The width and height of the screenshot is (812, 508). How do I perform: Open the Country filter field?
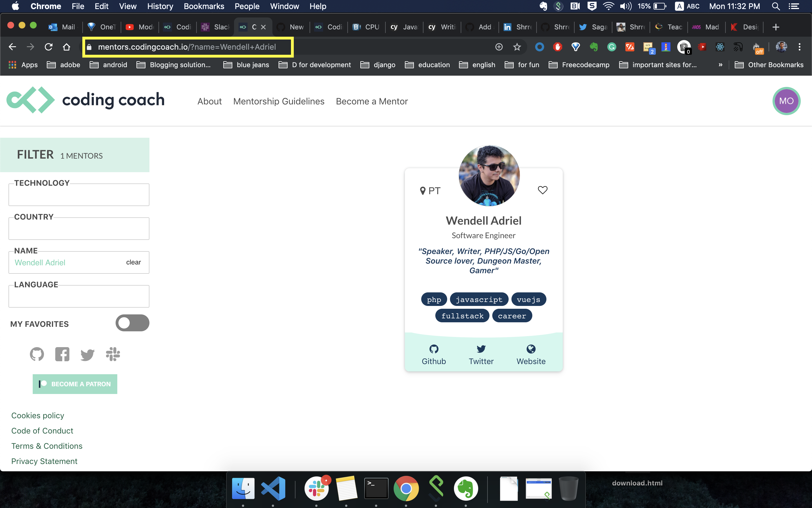pyautogui.click(x=79, y=229)
